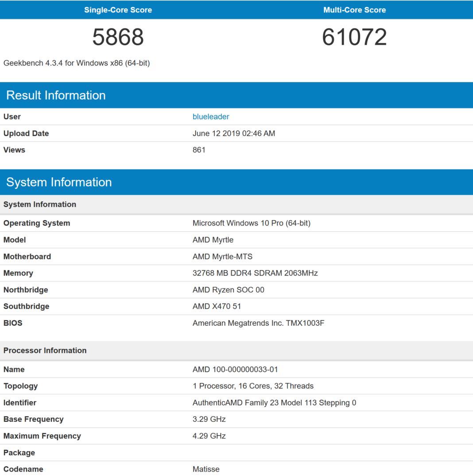Select the Memory value 32768 MB DDR4 SDRAM 2063MHz
473x476 pixels.
255,273
